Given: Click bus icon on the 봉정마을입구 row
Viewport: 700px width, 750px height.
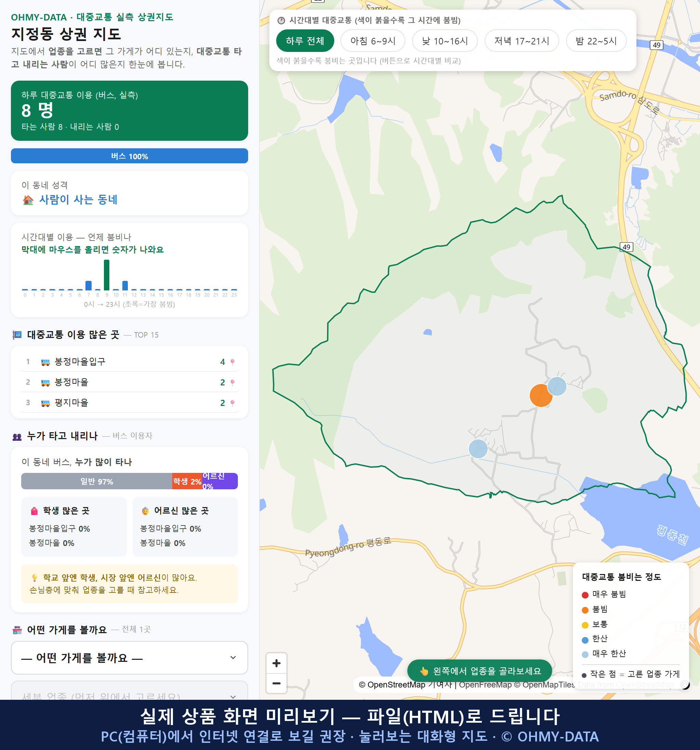Looking at the screenshot, I should tap(45, 362).
